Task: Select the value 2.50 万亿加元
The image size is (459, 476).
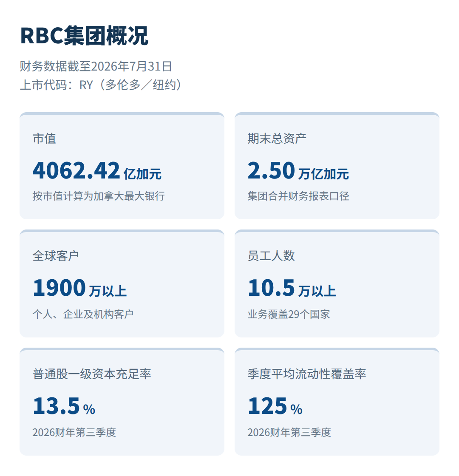Action: 298,170
